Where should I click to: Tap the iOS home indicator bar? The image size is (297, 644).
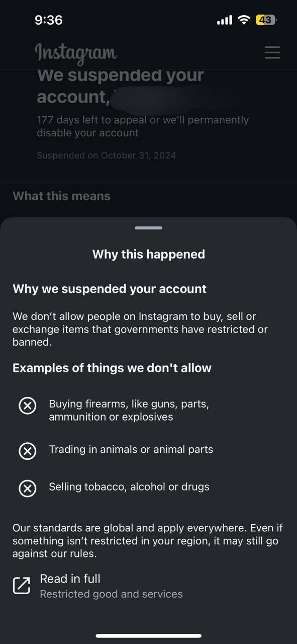(149, 636)
